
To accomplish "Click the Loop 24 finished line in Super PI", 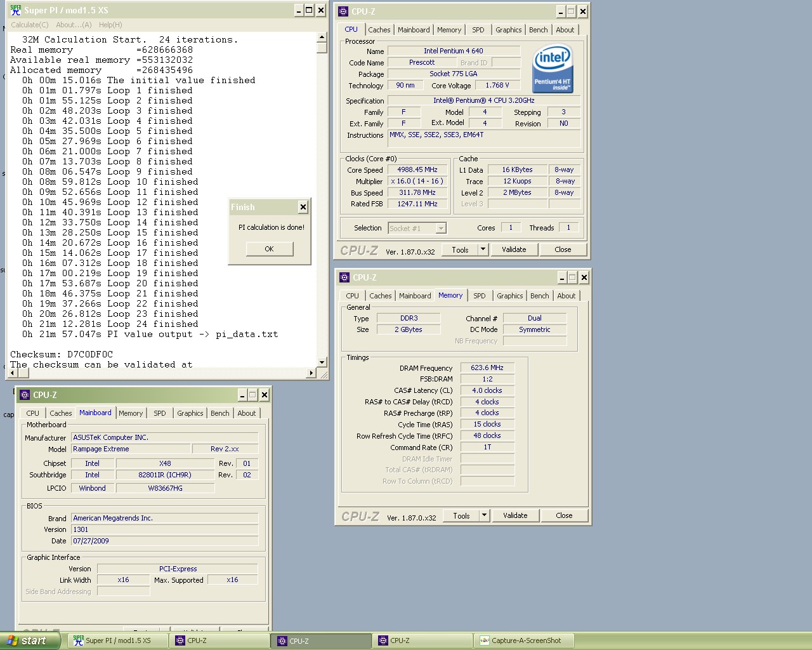I will coord(110,324).
